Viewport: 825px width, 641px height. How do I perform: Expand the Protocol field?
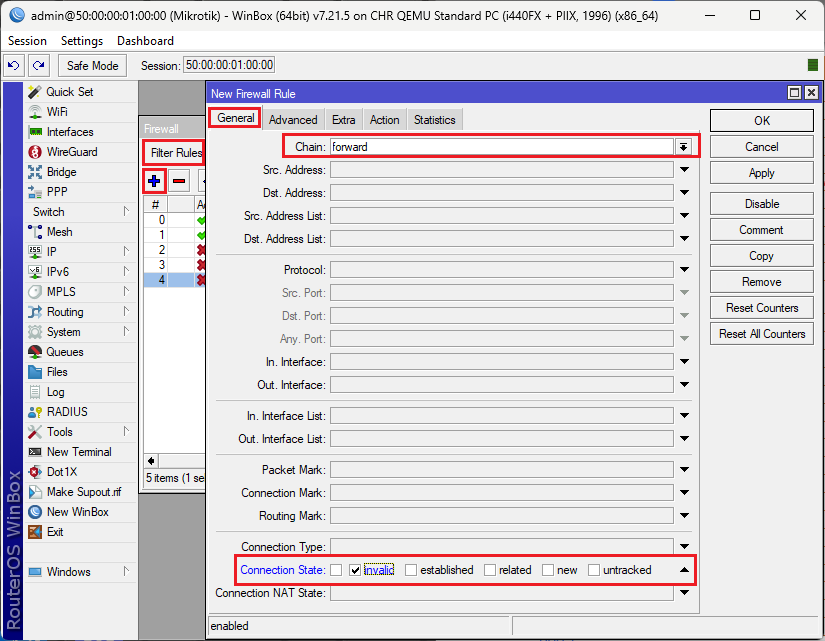pos(685,269)
